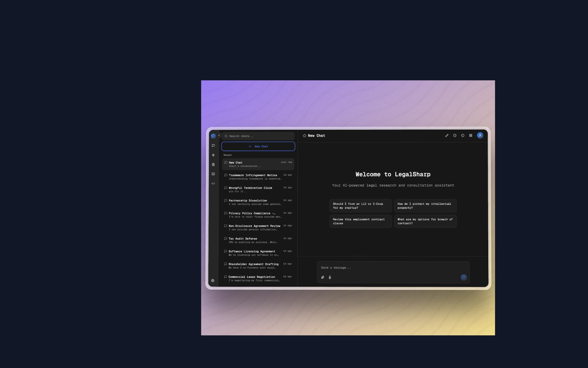This screenshot has width=588, height=368.
Task: Attach a file with the paperclip icon
Action: [x=323, y=277]
